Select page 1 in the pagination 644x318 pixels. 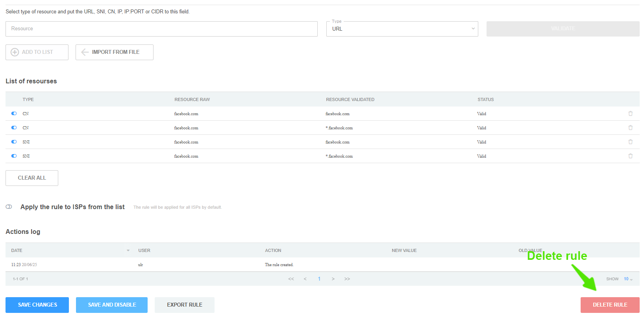(319, 279)
